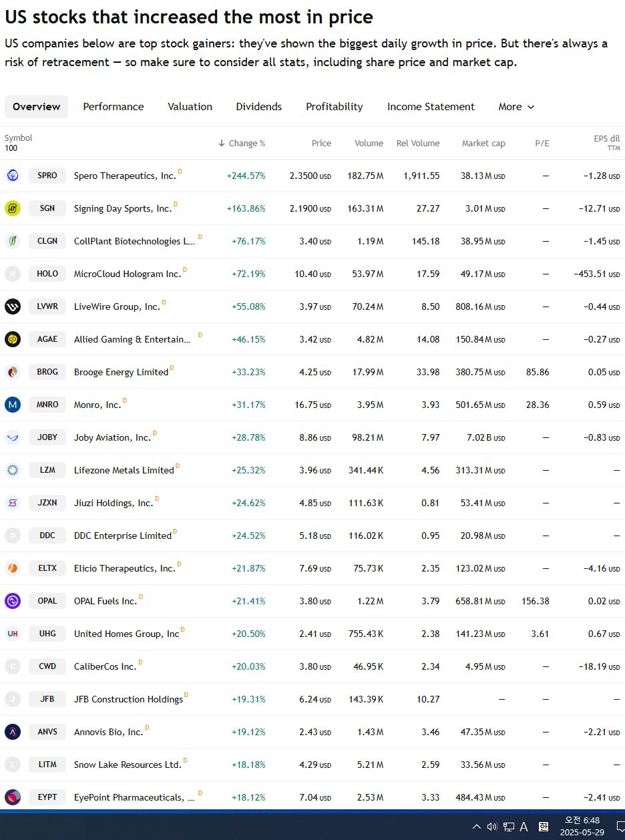This screenshot has width=625, height=840.
Task: Sort by the Change % column header
Action: click(242, 144)
